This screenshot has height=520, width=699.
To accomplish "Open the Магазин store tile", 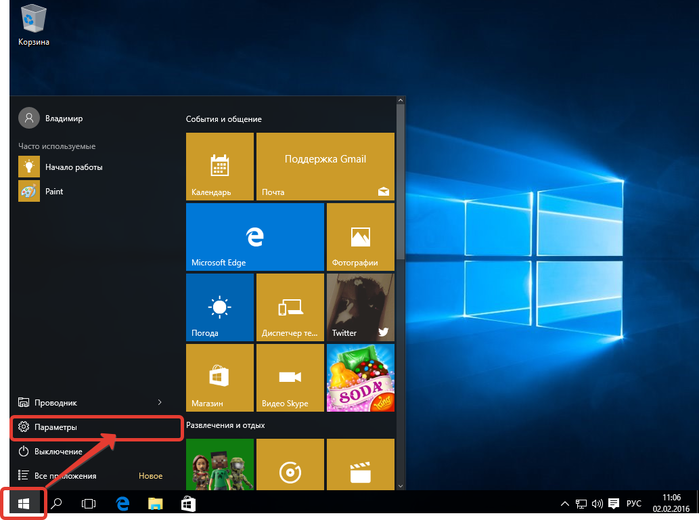I will pos(220,378).
